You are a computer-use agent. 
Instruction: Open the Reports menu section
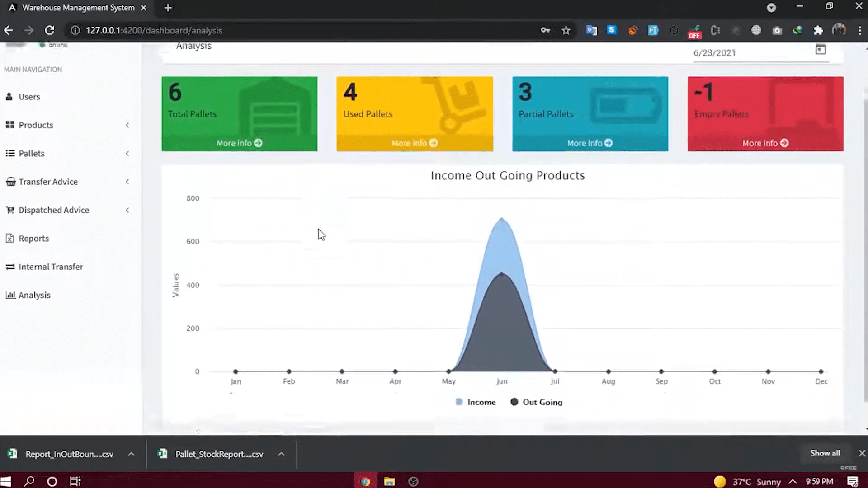33,238
